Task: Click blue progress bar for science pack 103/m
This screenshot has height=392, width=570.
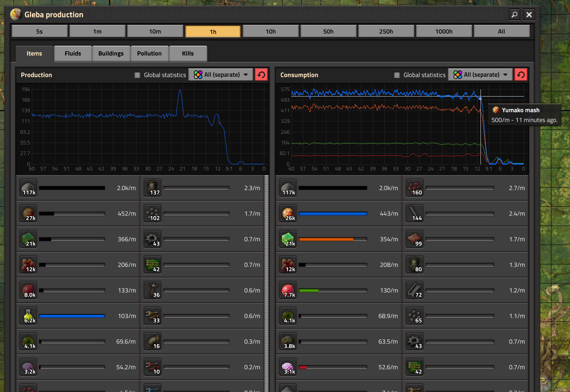Action: coord(72,316)
